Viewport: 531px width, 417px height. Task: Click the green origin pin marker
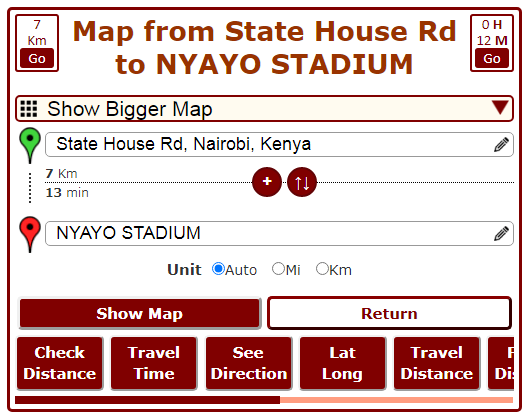tap(30, 145)
